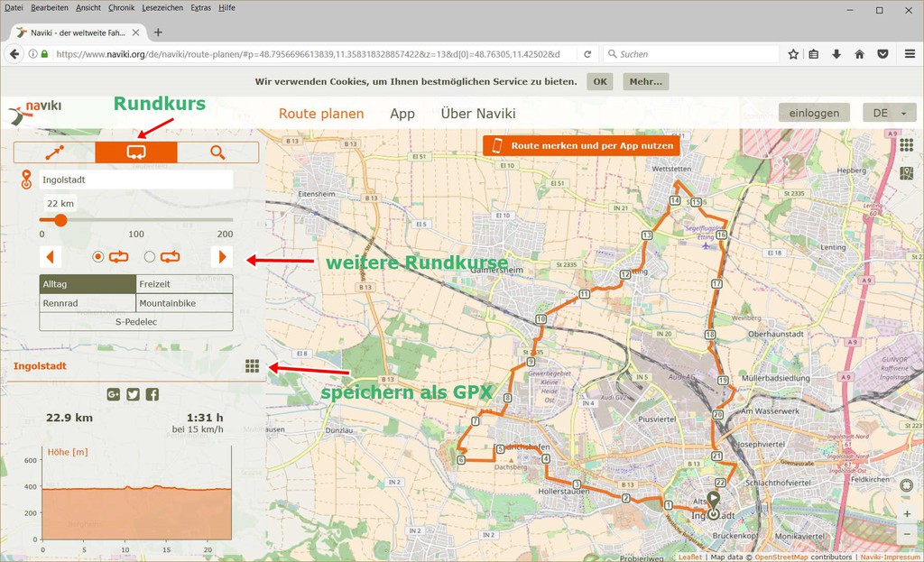924x562 pixels.
Task: Open the Datei menu
Action: tap(14, 7)
